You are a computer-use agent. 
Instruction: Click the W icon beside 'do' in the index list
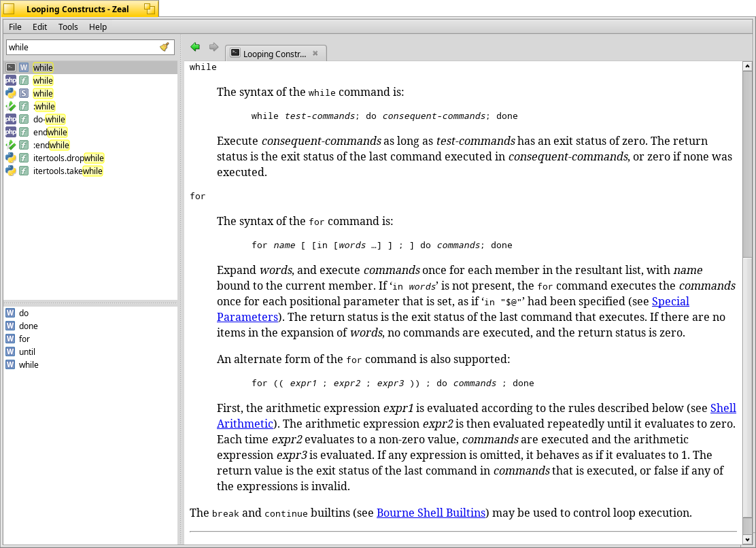[10, 313]
